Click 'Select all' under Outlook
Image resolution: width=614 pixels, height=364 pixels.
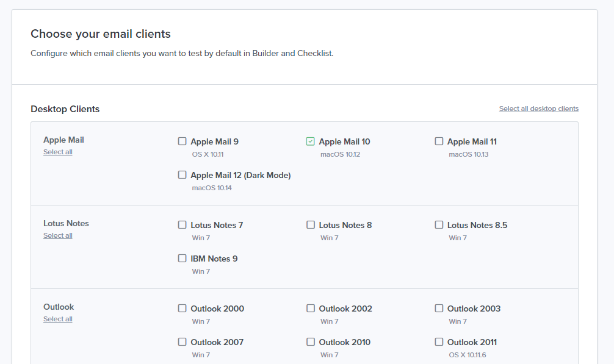point(57,319)
